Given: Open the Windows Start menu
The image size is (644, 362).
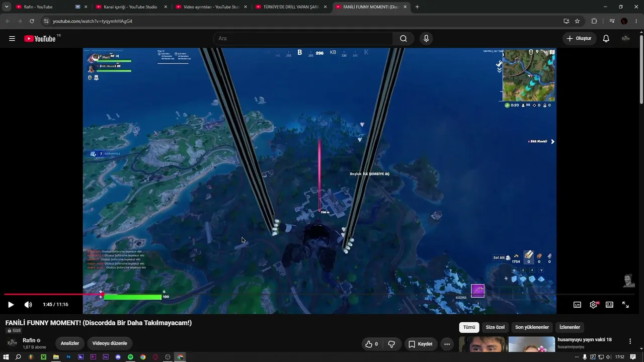Looking at the screenshot, I should coord(6,357).
